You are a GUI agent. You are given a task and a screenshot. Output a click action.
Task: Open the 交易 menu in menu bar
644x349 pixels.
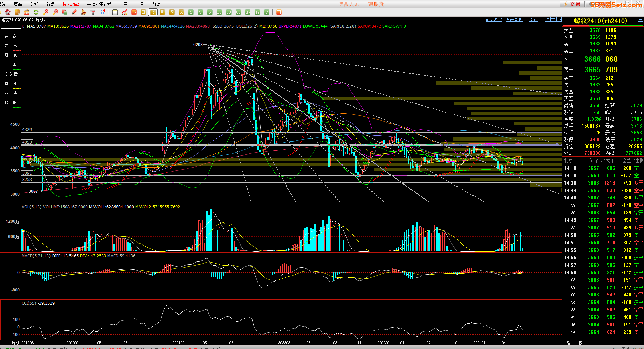[x=123, y=4]
